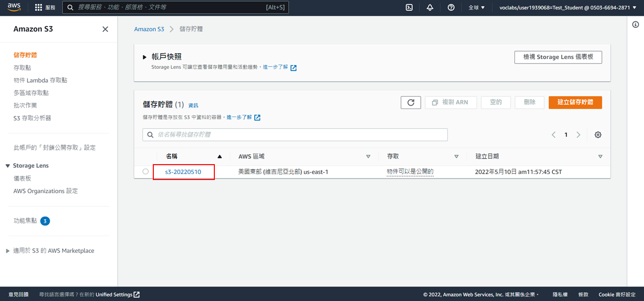Open the info panel icon on right edge

[x=636, y=25]
